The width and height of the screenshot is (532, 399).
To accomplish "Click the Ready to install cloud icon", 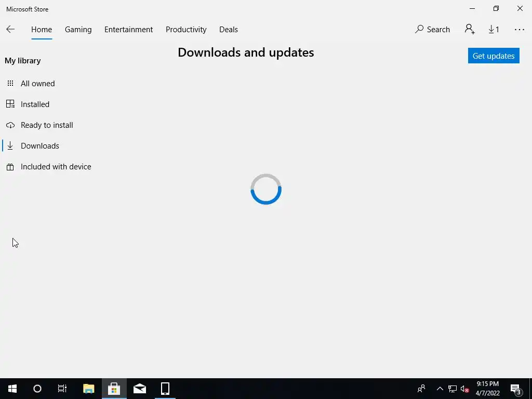I will click(10, 125).
